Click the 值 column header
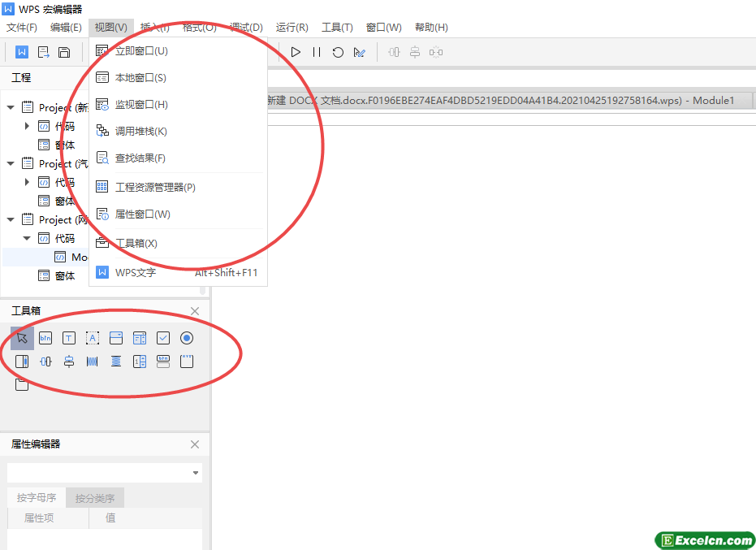This screenshot has width=756, height=550. click(x=145, y=518)
